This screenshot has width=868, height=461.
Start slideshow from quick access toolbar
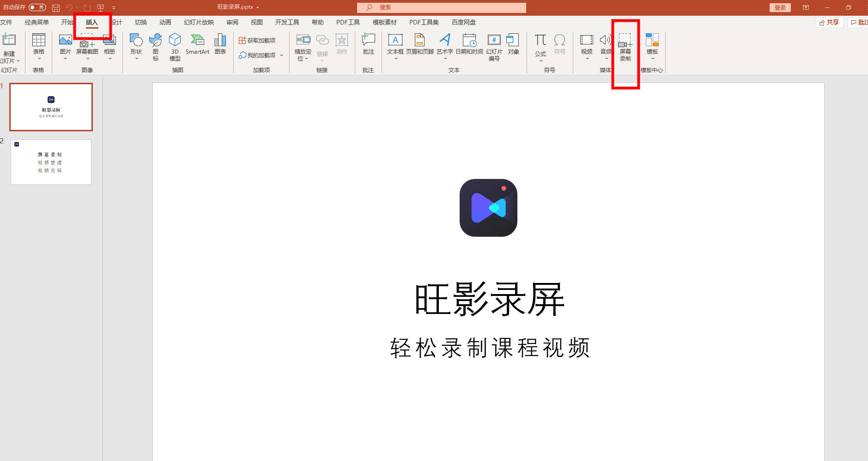(100, 8)
